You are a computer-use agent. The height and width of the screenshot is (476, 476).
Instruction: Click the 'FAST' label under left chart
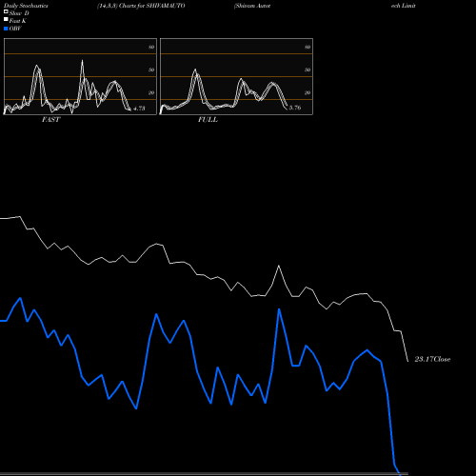coord(50,120)
